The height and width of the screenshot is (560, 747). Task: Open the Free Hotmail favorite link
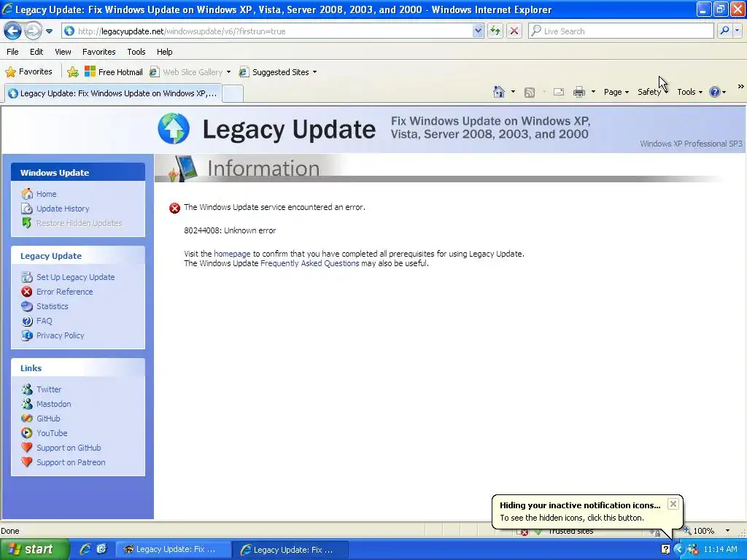click(x=114, y=72)
